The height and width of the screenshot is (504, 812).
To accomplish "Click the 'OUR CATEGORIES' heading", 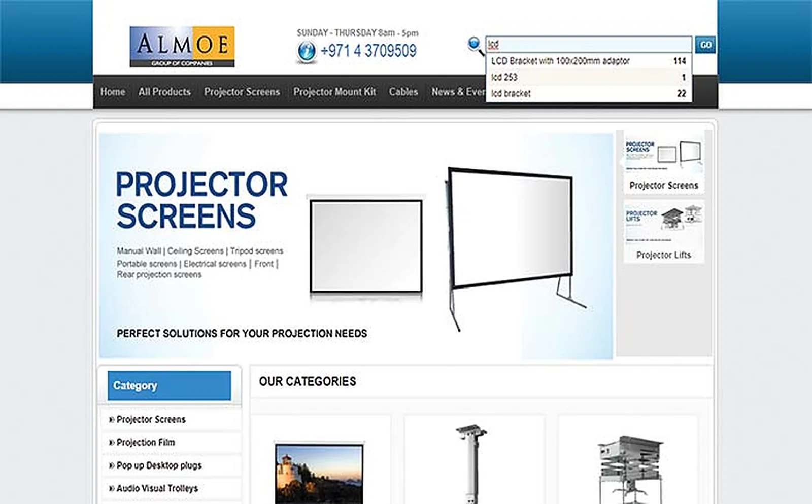I will coord(308,381).
